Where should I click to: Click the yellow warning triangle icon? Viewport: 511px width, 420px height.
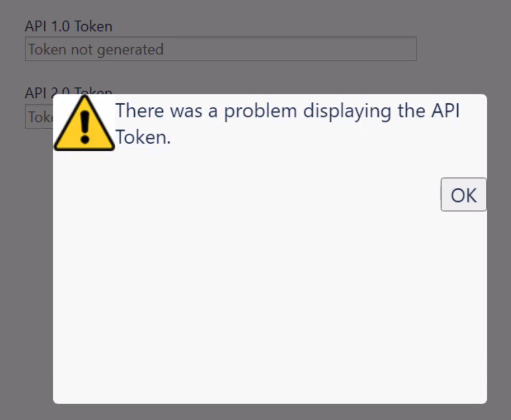click(x=84, y=123)
